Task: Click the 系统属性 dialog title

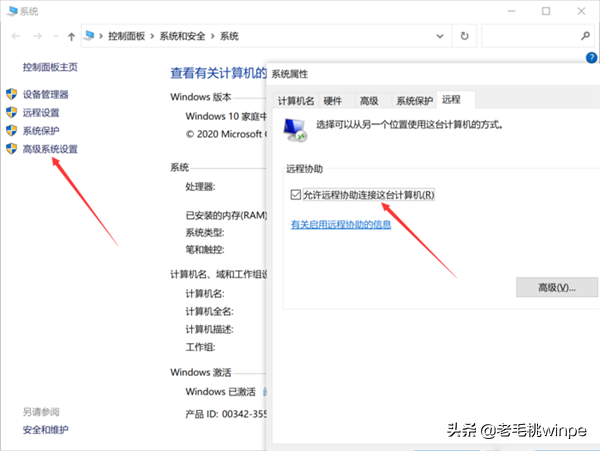Action: click(x=290, y=74)
